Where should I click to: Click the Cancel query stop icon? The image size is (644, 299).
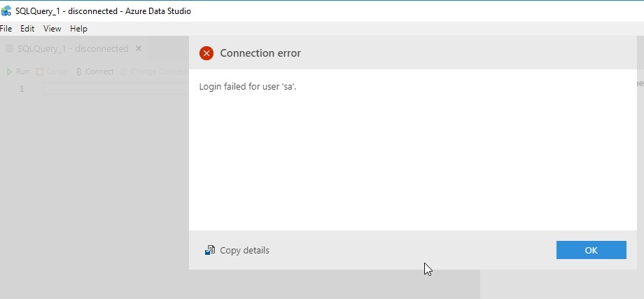coord(39,71)
